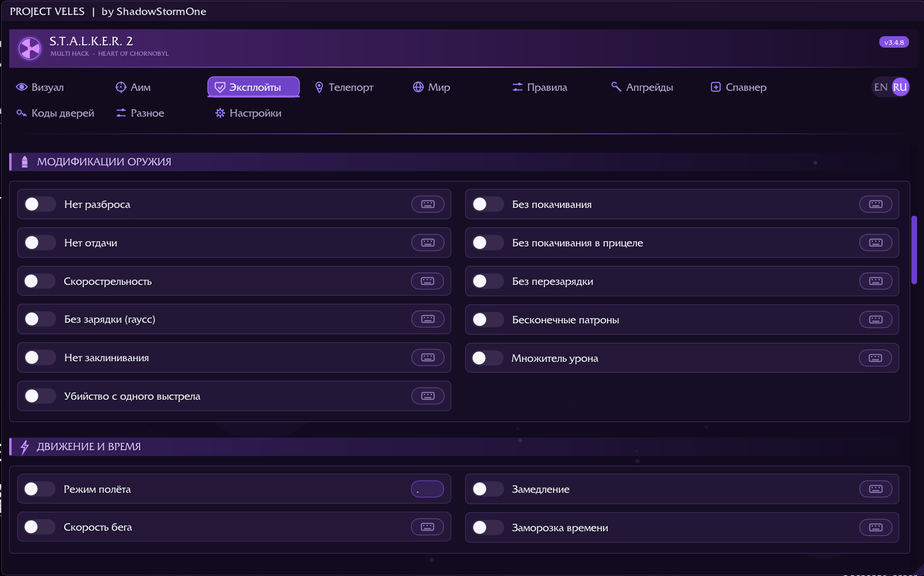Enable Без перезарядки toggle
Viewport: 924px width, 576px height.
point(488,281)
